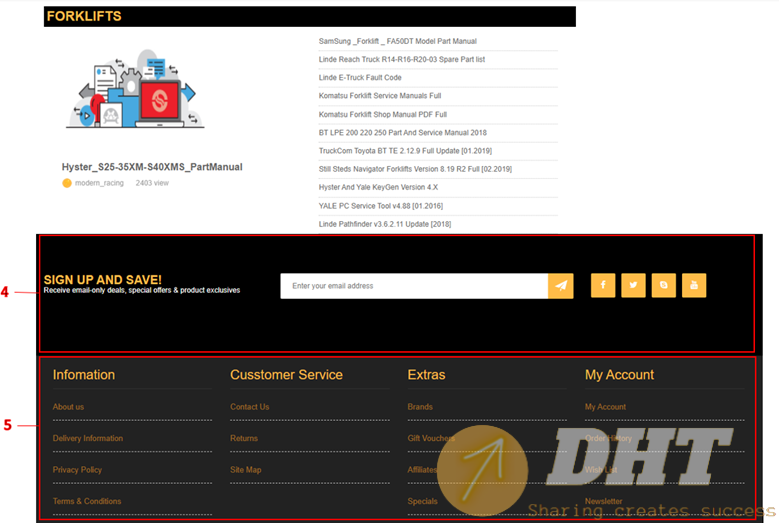
Task: Click the orange avatar dot beside modern_racing
Action: pos(67,183)
